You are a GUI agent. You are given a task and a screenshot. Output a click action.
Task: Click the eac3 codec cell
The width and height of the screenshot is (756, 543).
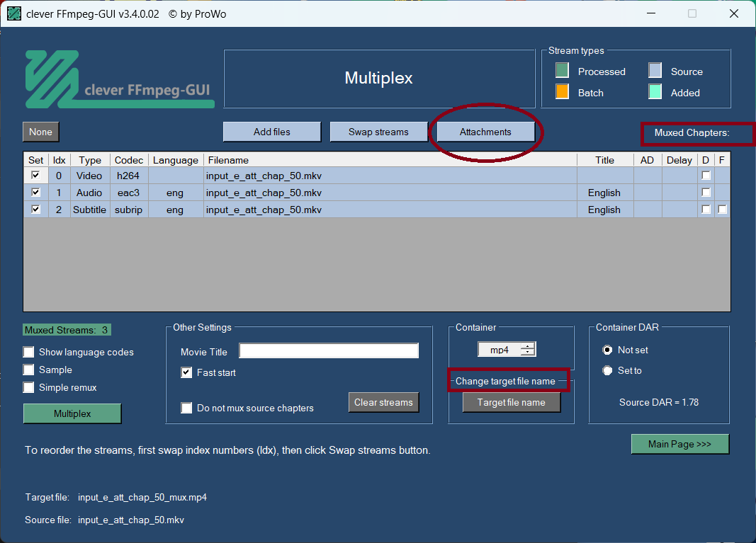pyautogui.click(x=129, y=193)
